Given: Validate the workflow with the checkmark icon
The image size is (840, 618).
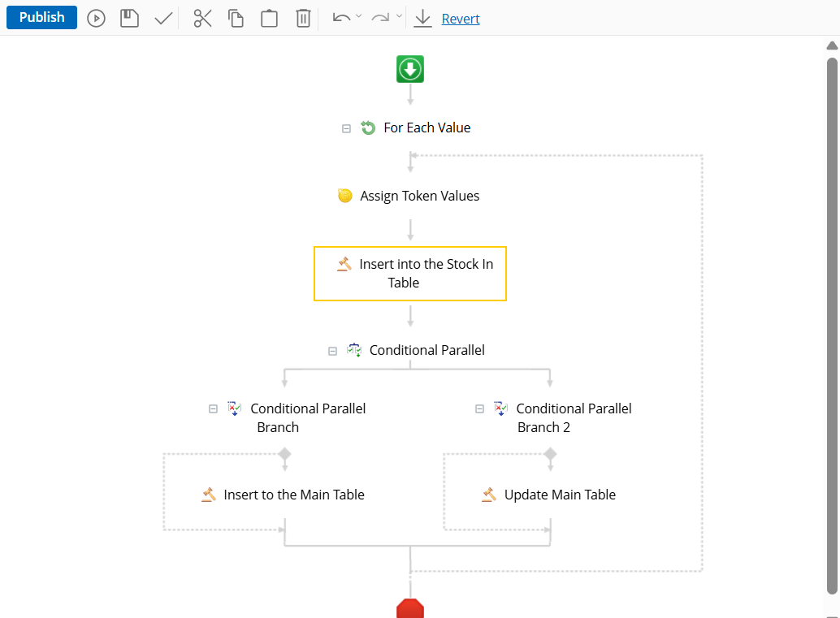Looking at the screenshot, I should coord(163,18).
